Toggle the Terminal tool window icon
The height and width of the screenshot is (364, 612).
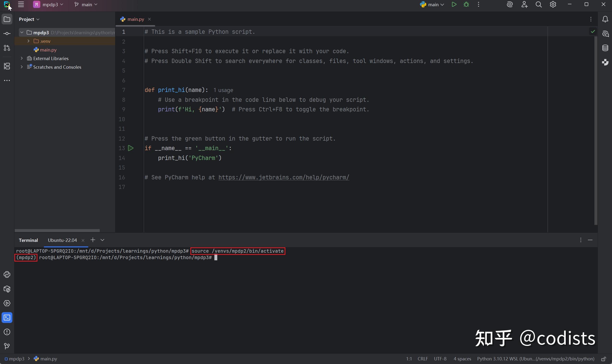7,317
